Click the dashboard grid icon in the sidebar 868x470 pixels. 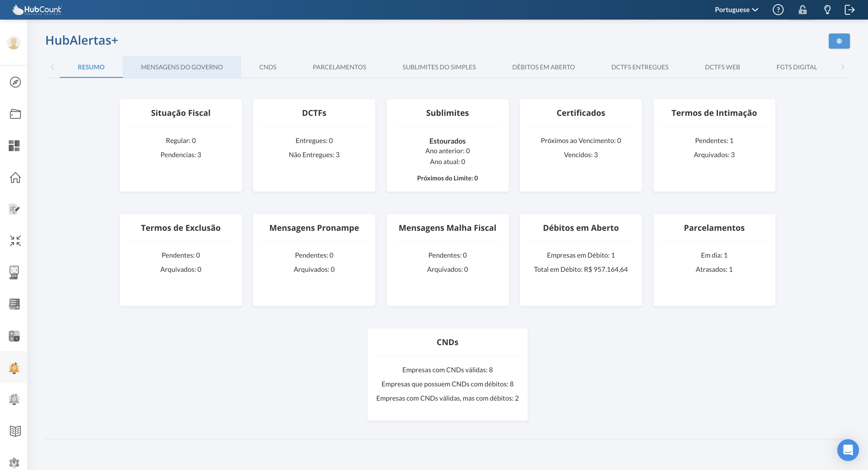click(x=14, y=146)
